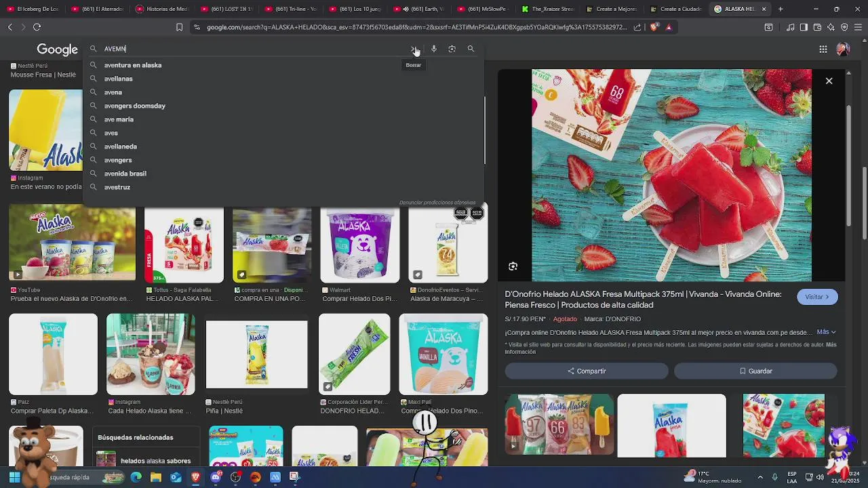Image resolution: width=868 pixels, height=488 pixels.
Task: Open Tottus Saga Falabella Alaska thumbnail
Action: tap(184, 245)
